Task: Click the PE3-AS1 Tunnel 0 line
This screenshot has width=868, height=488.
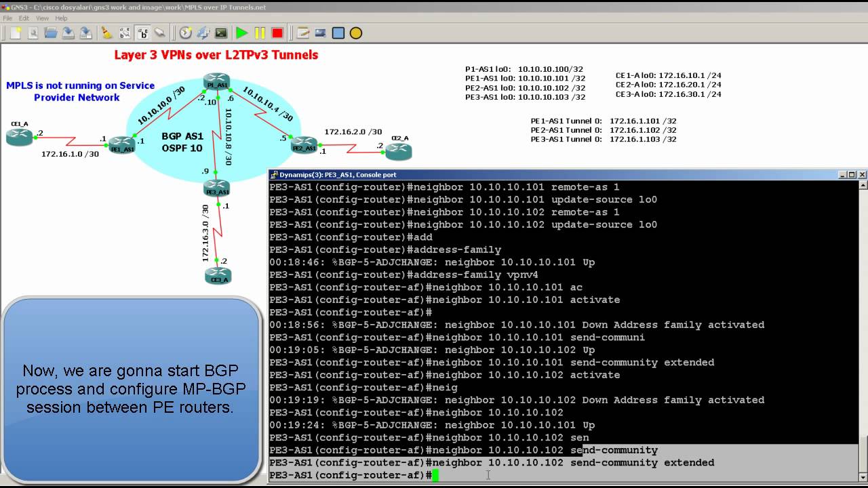Action: pos(604,139)
